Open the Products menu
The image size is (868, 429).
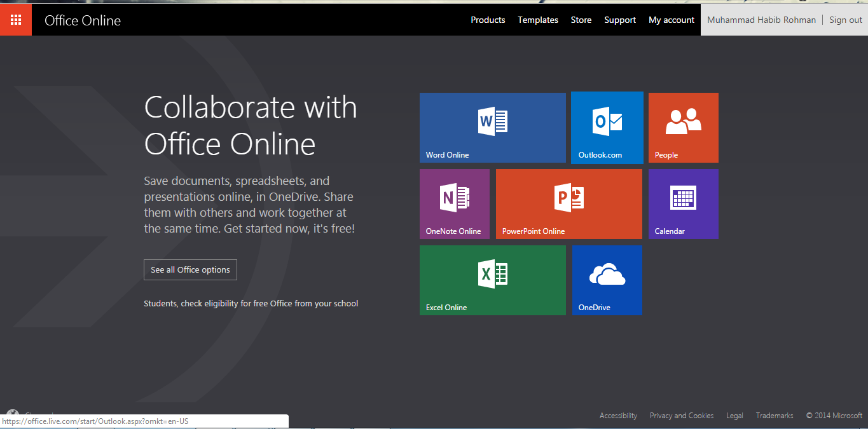coord(488,20)
